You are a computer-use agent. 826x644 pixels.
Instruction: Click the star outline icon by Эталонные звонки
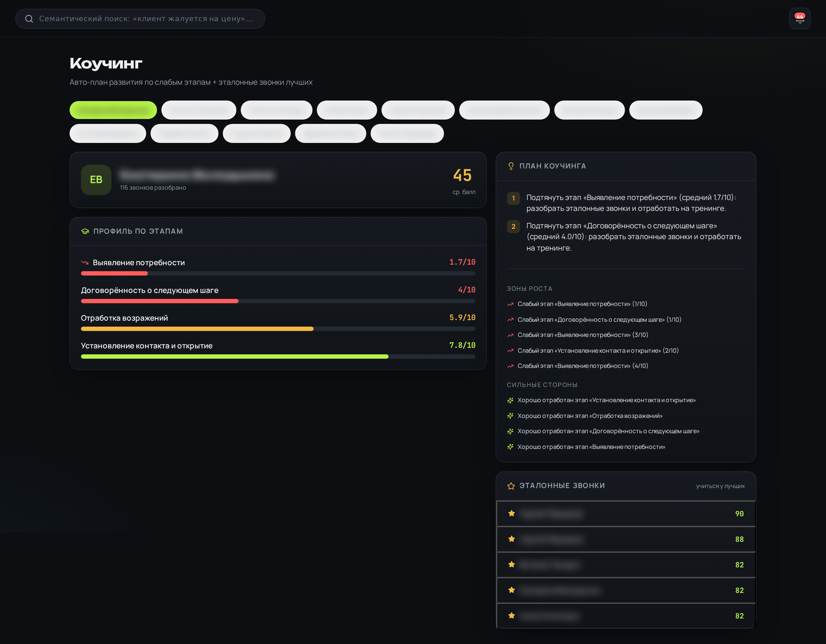511,486
